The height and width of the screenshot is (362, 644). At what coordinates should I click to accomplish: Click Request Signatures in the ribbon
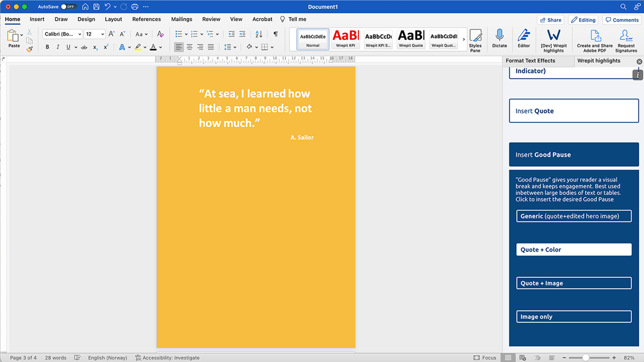(626, 40)
